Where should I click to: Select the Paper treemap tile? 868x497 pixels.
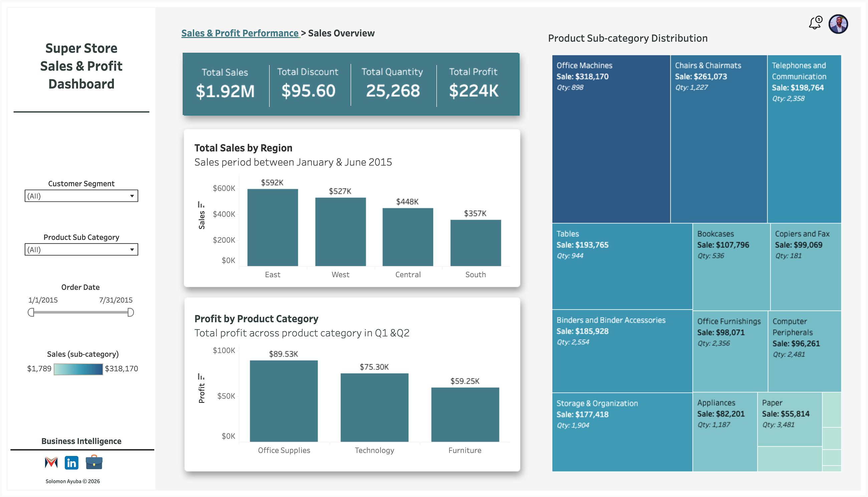[x=790, y=419]
